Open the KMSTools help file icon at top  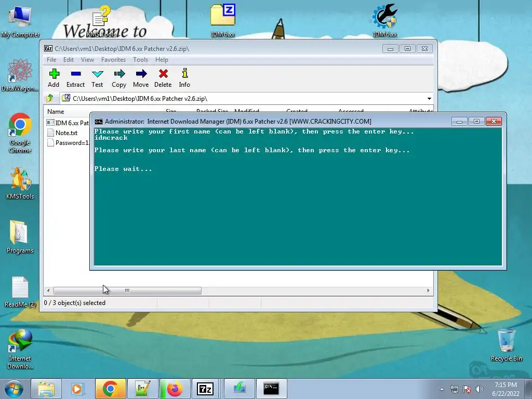click(101, 20)
